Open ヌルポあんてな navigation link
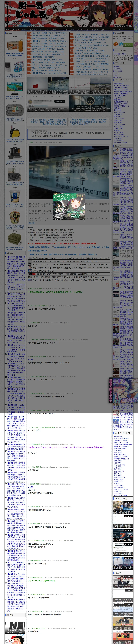The width and height of the screenshot is (138, 644). (x=83, y=30)
